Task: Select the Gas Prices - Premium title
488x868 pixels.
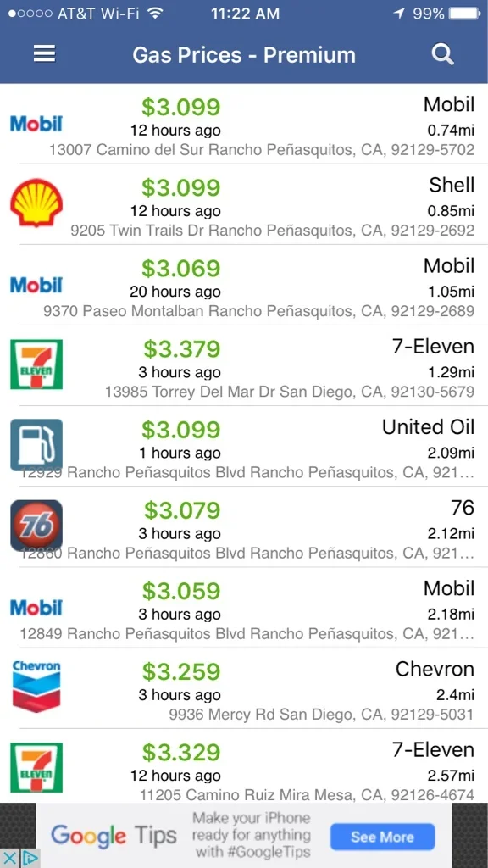Action: pyautogui.click(x=244, y=55)
